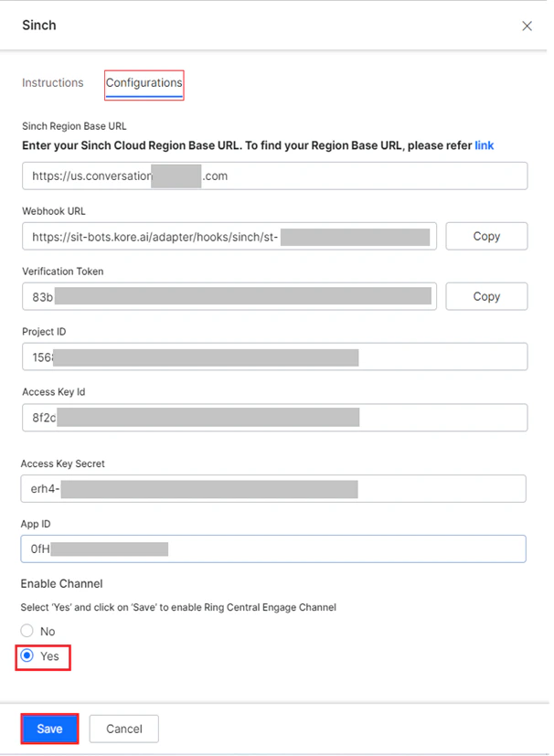Click the Sinch Region Base URL field
Viewport: 554px width, 756px height.
coord(275,176)
